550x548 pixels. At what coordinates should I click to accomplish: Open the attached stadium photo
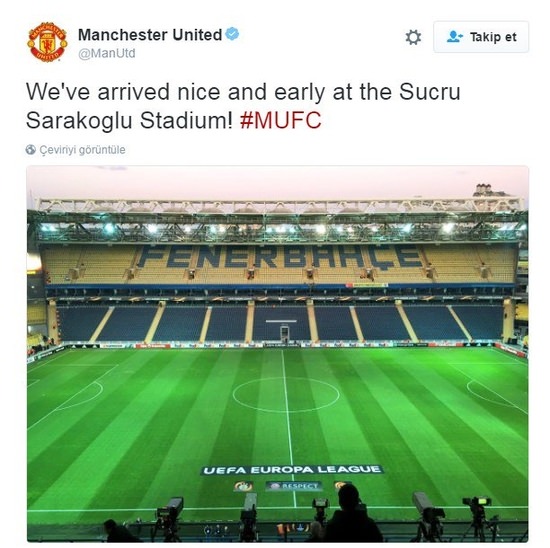[277, 354]
